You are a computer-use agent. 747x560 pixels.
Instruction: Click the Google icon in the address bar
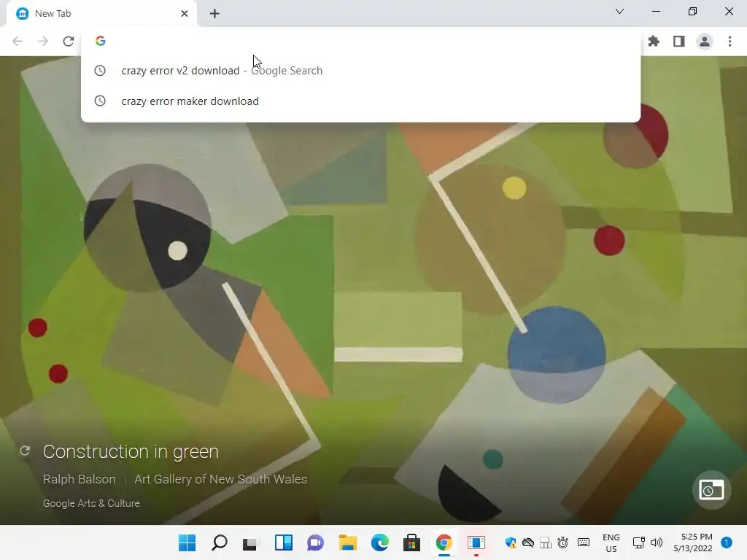[100, 41]
